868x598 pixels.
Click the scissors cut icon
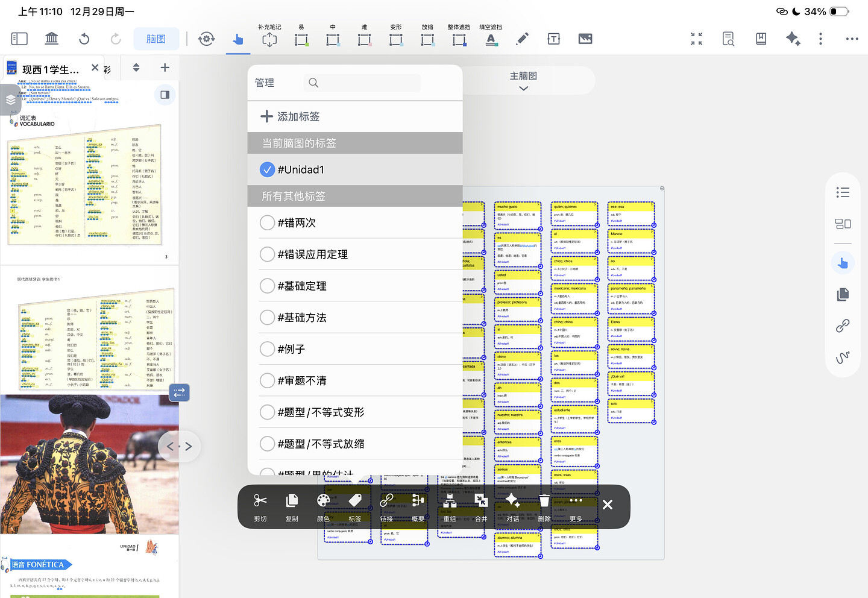(260, 502)
